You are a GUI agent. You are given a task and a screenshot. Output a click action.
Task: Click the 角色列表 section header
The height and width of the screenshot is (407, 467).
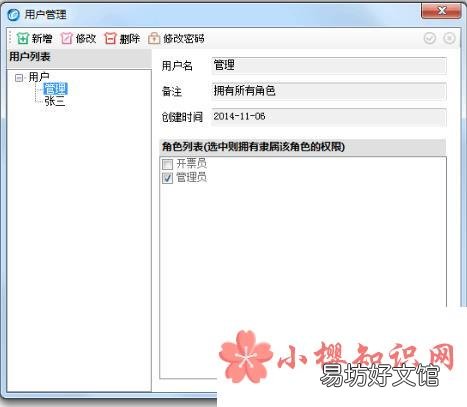[x=303, y=147]
